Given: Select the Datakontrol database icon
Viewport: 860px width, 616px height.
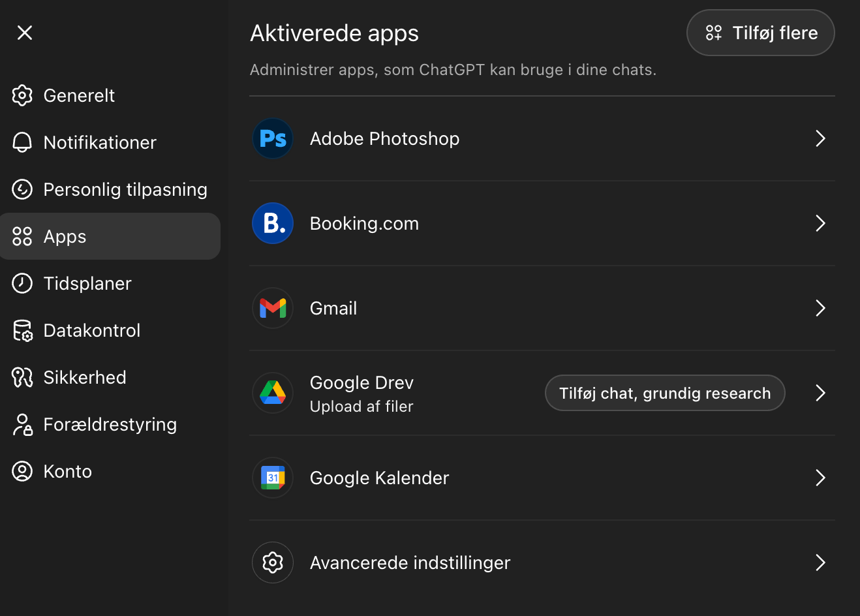Looking at the screenshot, I should (x=22, y=330).
